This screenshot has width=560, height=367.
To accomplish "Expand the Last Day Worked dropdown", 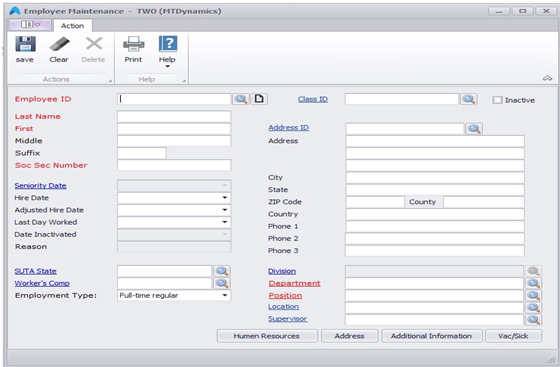I will 225,222.
